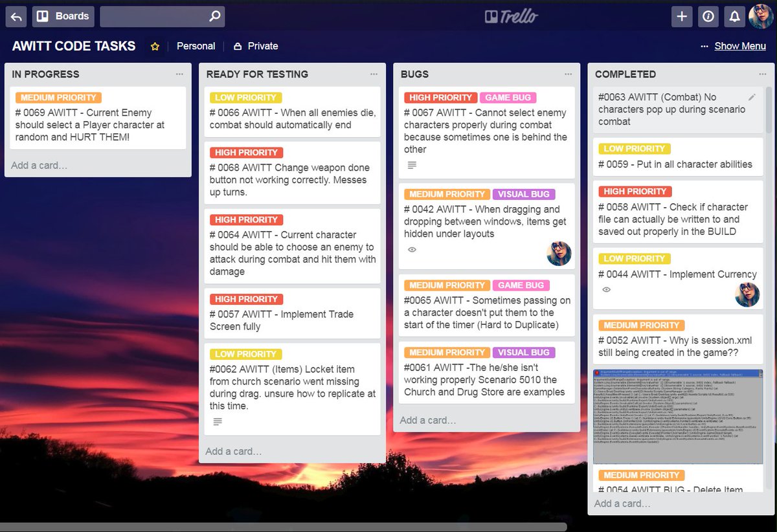Open the Boards menu button
The height and width of the screenshot is (532, 777).
pos(63,16)
